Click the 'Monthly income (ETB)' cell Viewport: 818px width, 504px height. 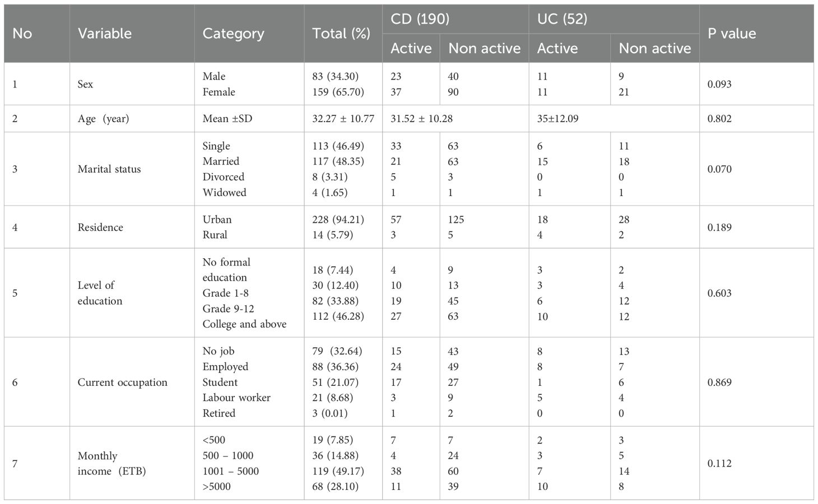(x=111, y=463)
